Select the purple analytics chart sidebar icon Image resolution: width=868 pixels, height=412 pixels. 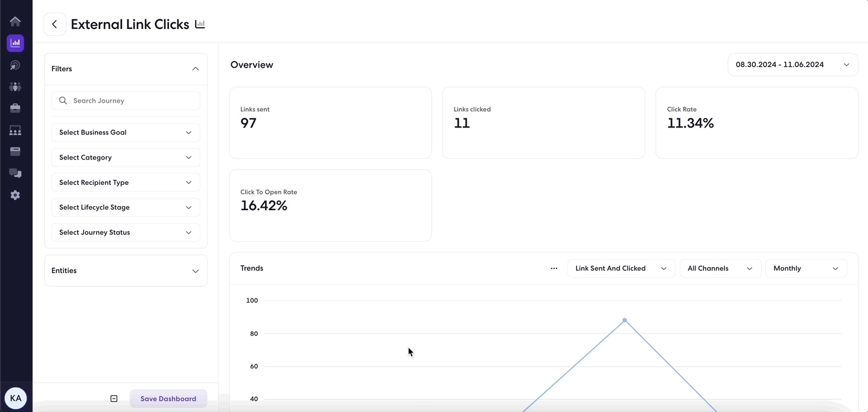(x=15, y=43)
